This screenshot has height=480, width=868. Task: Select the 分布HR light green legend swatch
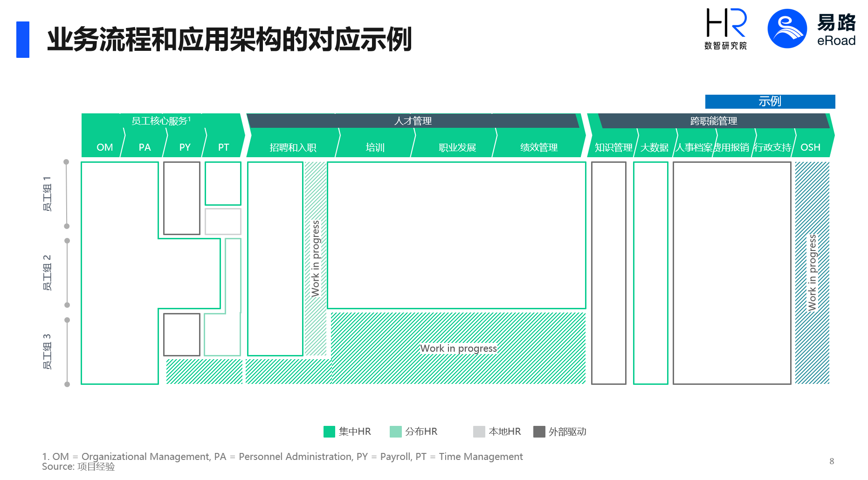395,431
